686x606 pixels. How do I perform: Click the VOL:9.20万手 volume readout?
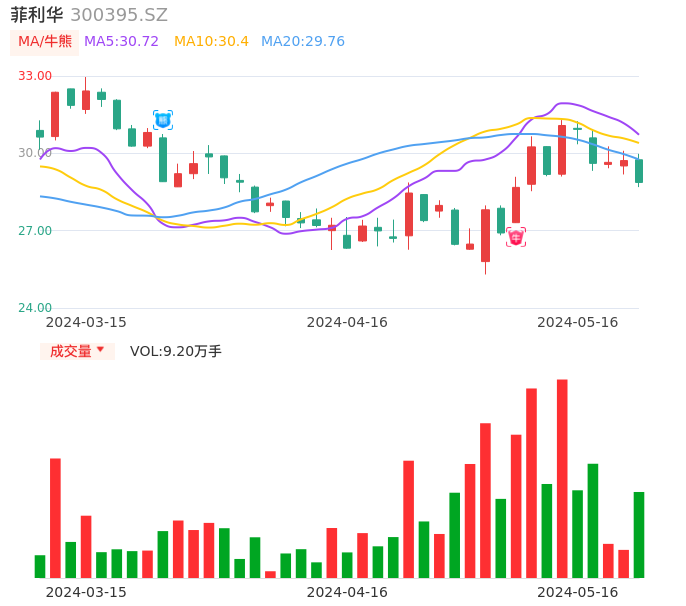pos(176,351)
